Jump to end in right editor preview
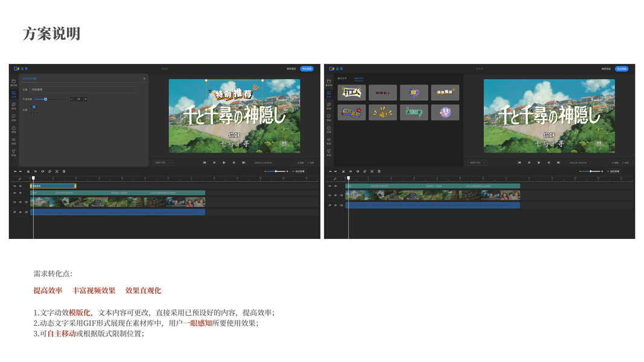 click(x=558, y=162)
